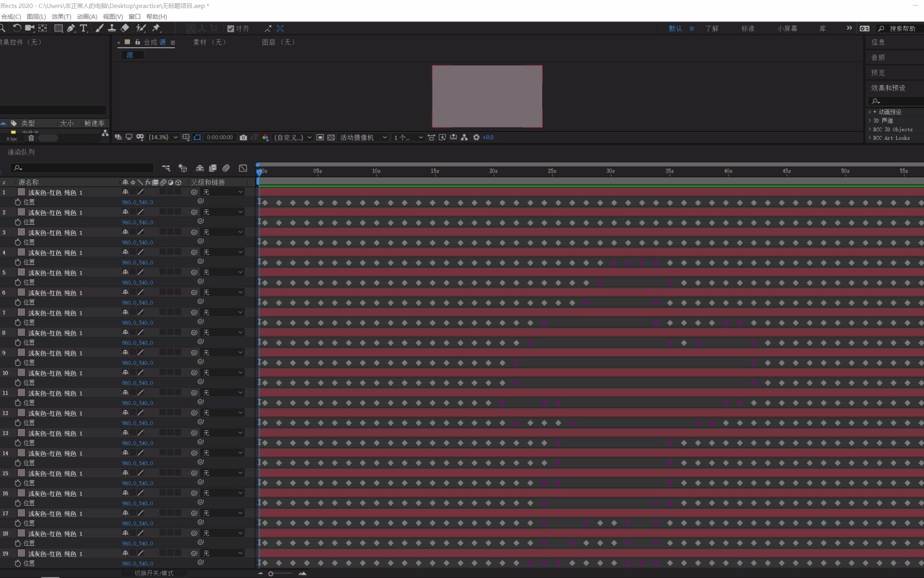Switch to the 渲染队列 tab
The height and width of the screenshot is (578, 924).
point(21,152)
